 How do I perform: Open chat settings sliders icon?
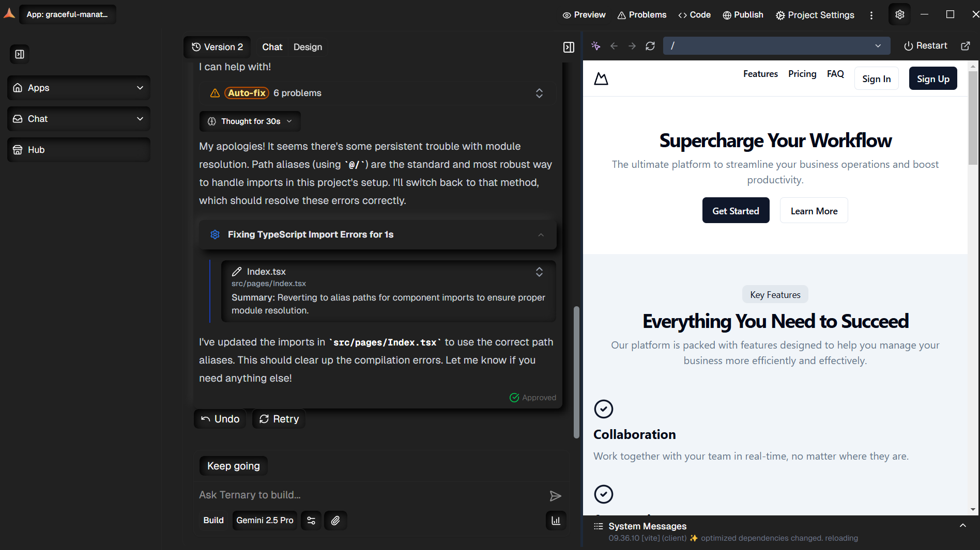click(311, 521)
